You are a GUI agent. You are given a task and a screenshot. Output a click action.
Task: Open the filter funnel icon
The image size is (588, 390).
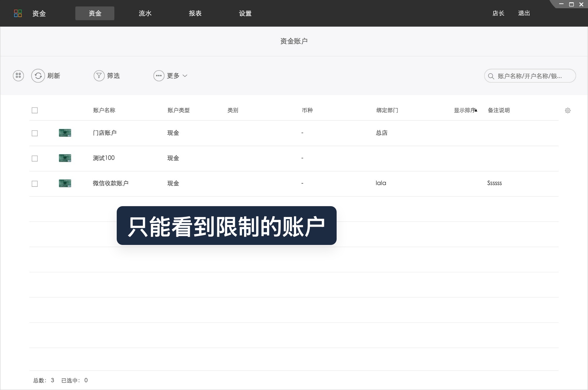(99, 75)
